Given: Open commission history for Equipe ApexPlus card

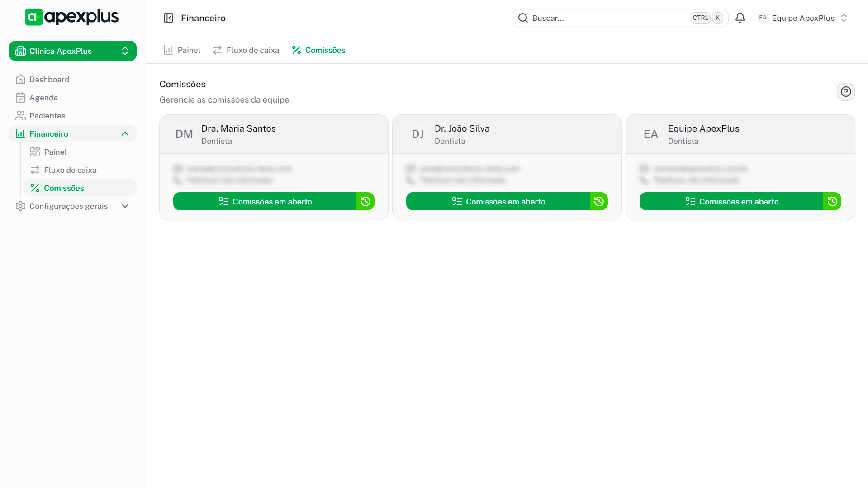Looking at the screenshot, I should click(832, 202).
